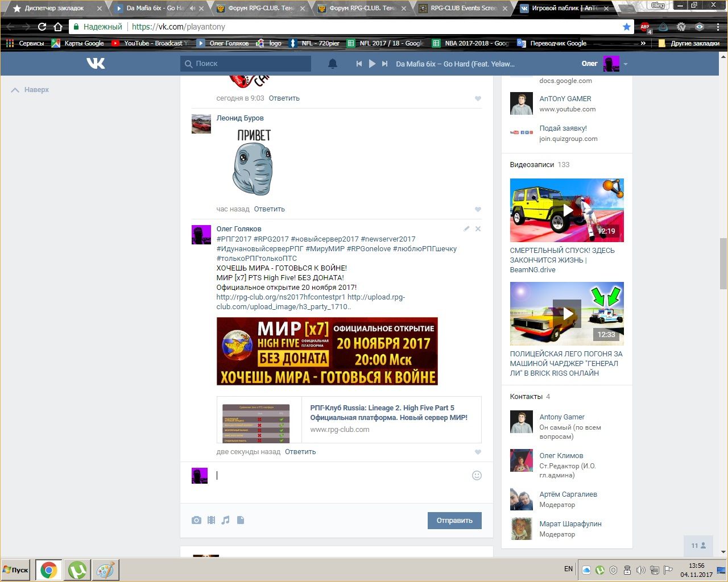Click the #РПГ2017 hashtag
The image size is (728, 582).
point(234,239)
